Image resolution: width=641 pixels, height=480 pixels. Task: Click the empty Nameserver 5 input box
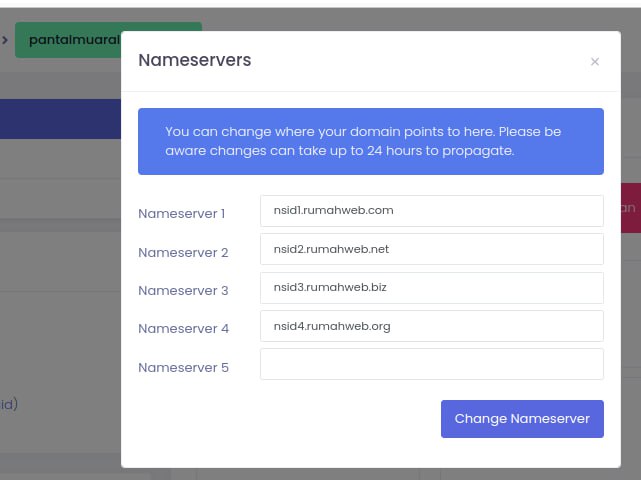431,364
